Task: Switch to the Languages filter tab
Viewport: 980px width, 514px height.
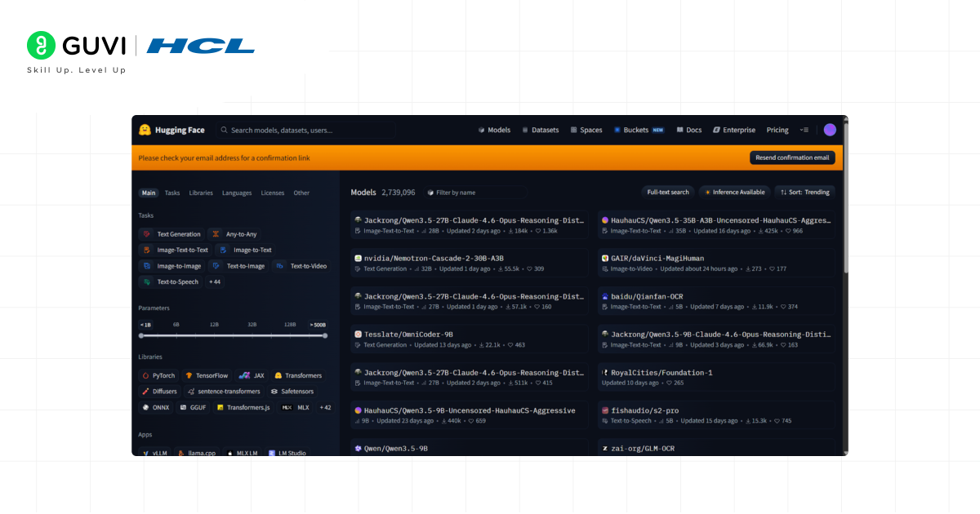Action: tap(237, 193)
